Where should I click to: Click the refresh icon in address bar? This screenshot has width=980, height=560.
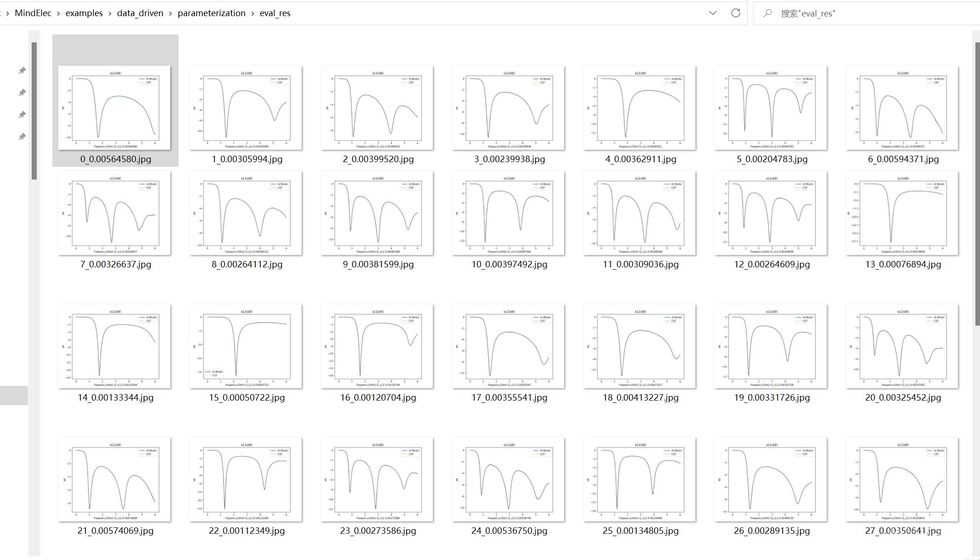tap(735, 13)
